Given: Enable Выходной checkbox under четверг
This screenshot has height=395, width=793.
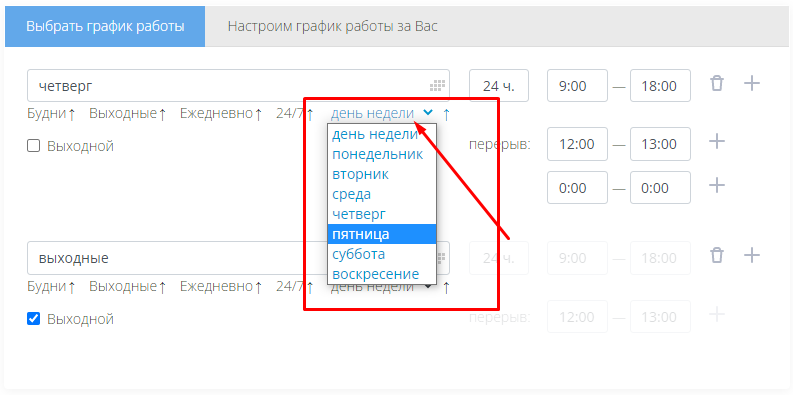Looking at the screenshot, I should 33,146.
